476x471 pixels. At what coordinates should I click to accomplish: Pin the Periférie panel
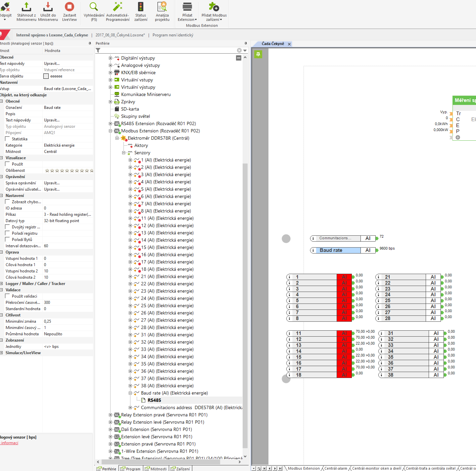(246, 43)
